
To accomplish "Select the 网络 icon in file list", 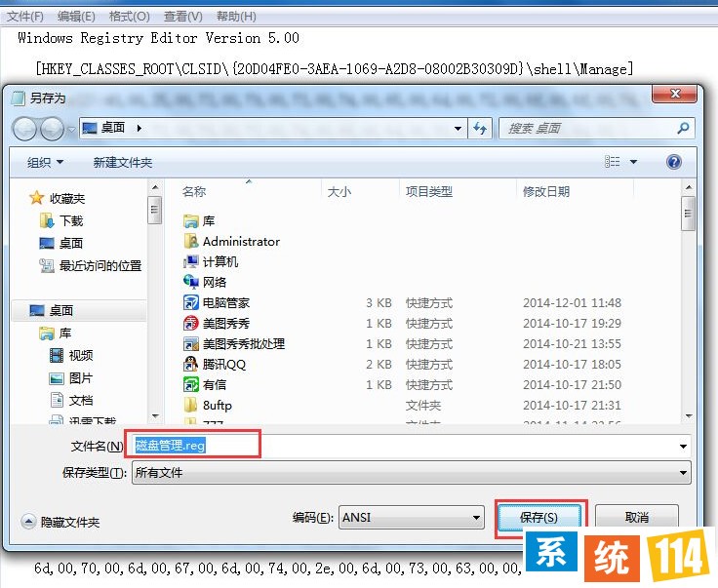I will click(x=191, y=282).
